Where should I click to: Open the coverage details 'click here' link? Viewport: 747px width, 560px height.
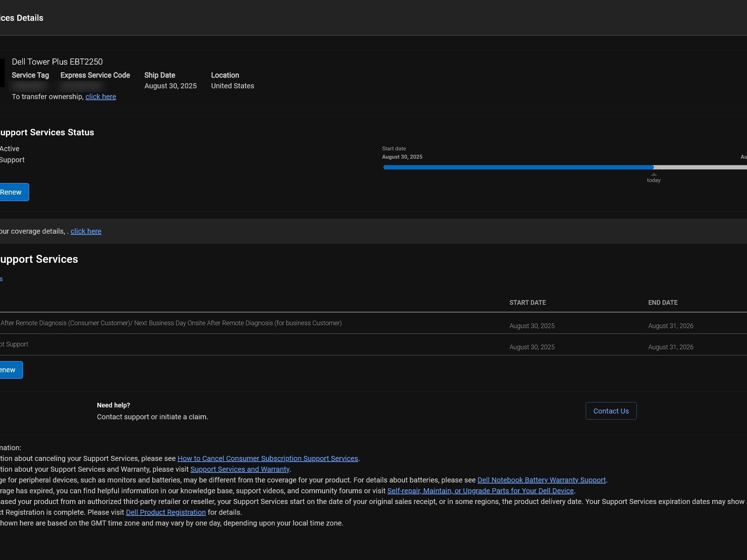pyautogui.click(x=86, y=231)
